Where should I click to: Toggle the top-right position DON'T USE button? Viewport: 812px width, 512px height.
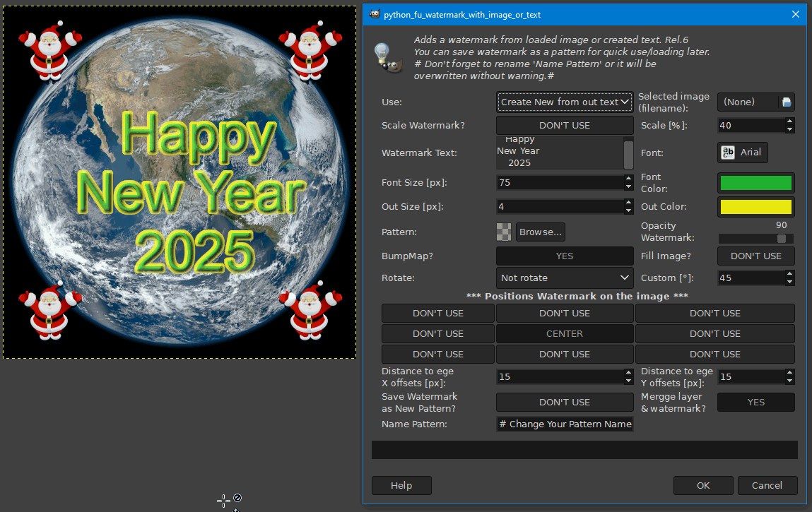pos(715,314)
